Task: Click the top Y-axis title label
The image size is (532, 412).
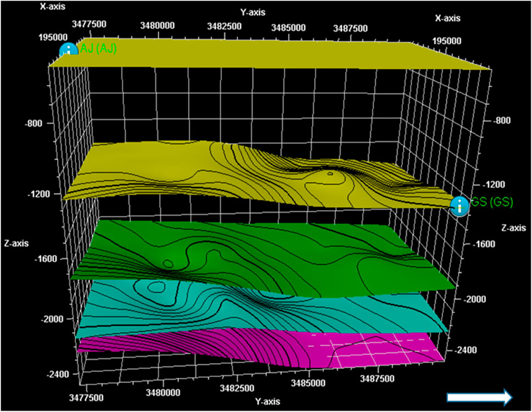Action: coord(253,13)
